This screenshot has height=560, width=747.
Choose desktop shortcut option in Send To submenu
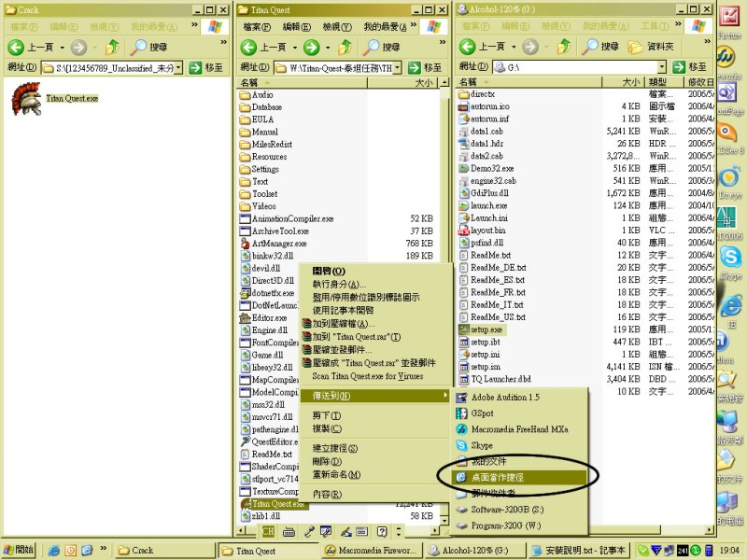coord(520,477)
